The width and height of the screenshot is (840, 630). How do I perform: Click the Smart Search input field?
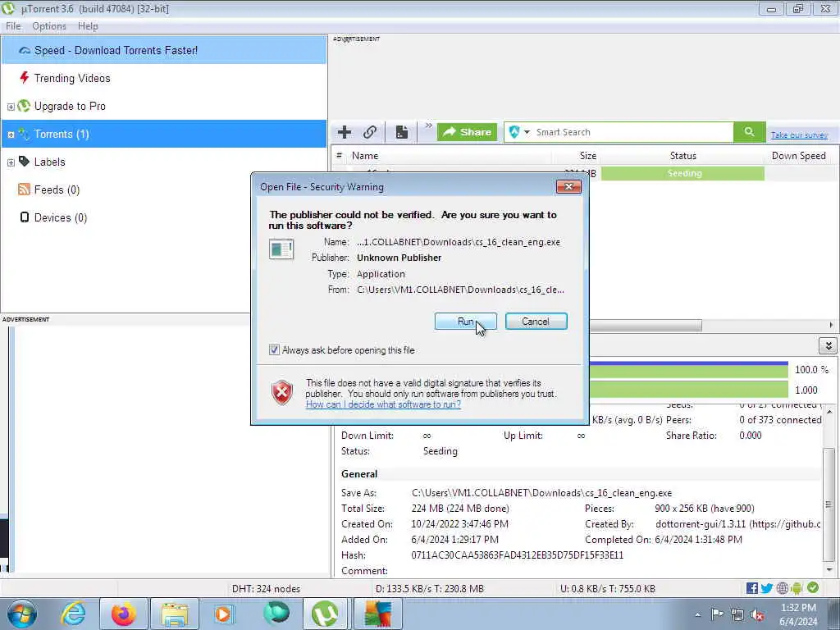tap(632, 132)
